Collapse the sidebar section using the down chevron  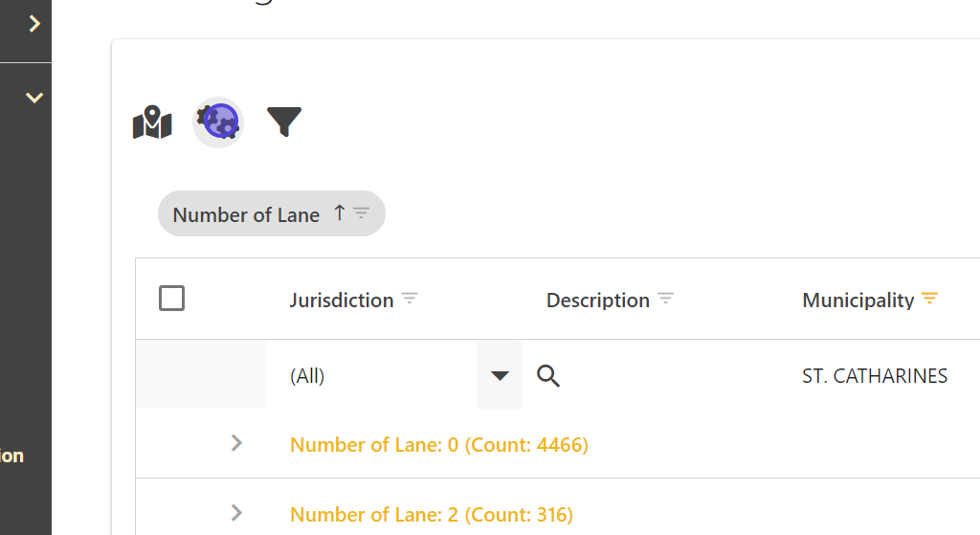click(x=34, y=98)
